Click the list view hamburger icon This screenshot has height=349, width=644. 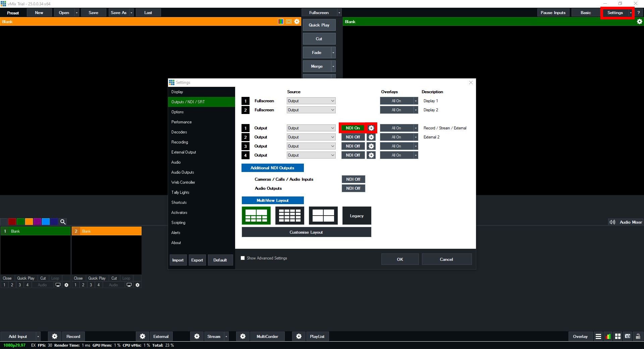pos(598,336)
